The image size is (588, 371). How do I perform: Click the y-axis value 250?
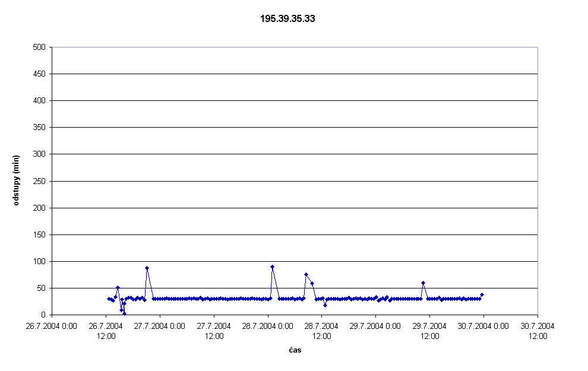point(39,181)
